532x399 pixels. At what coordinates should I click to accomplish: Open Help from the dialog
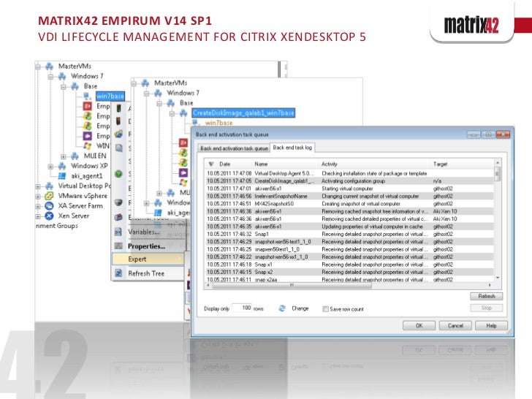[491, 326]
